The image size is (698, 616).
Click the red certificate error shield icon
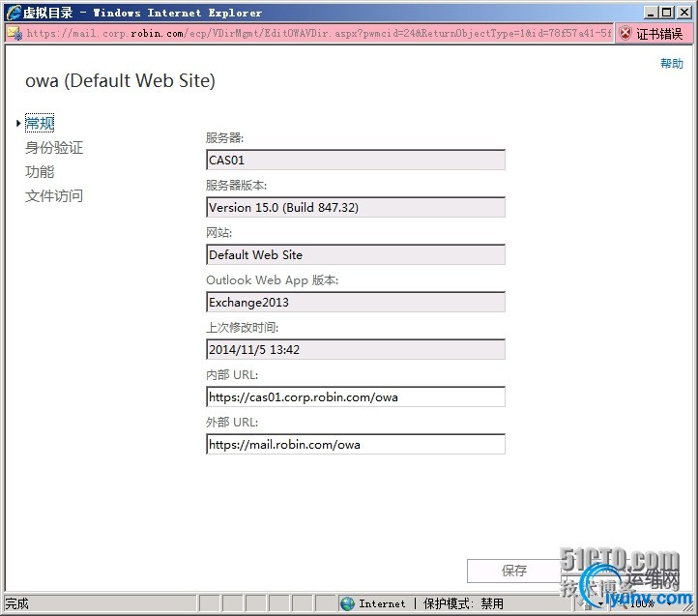pos(625,34)
